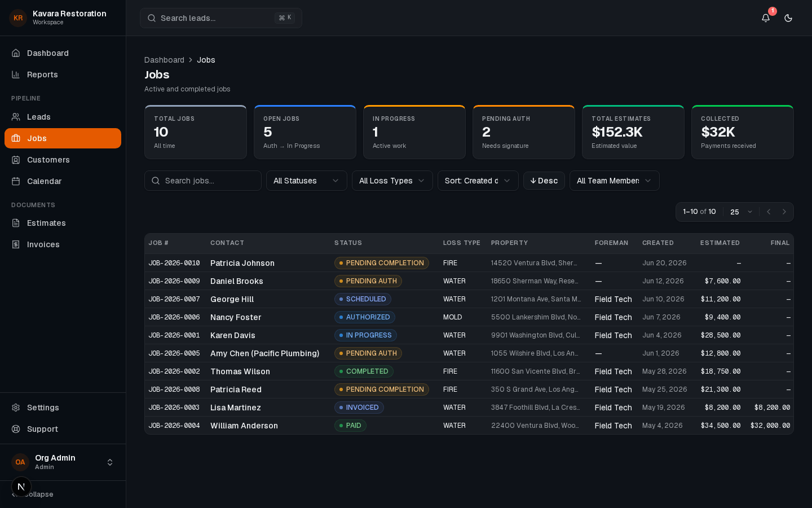Open Amy Chen (Pacific Plumbing) row
The image size is (812, 508).
[469, 353]
